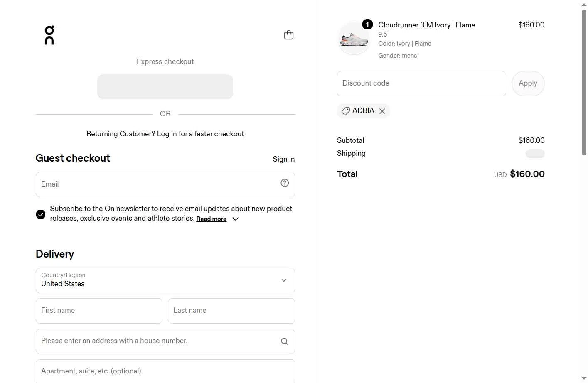Viewport: 588px width, 383px height.
Task: Focus the Discount code field
Action: [421, 83]
